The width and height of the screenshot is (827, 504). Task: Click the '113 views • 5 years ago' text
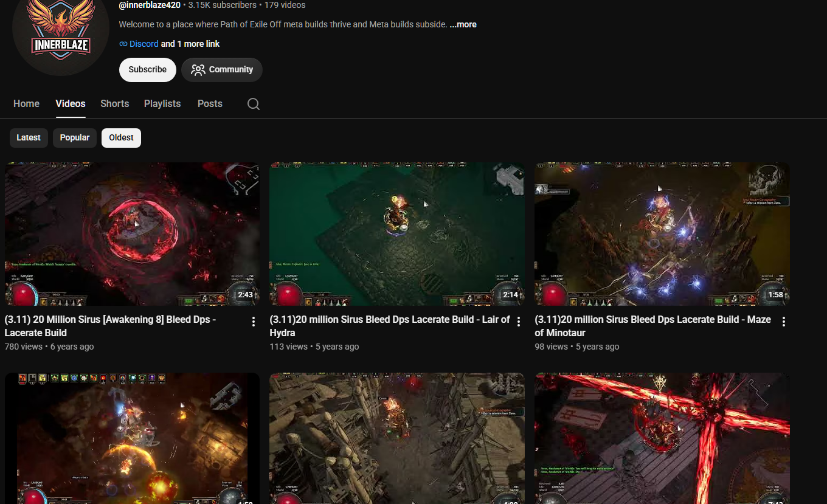click(314, 347)
